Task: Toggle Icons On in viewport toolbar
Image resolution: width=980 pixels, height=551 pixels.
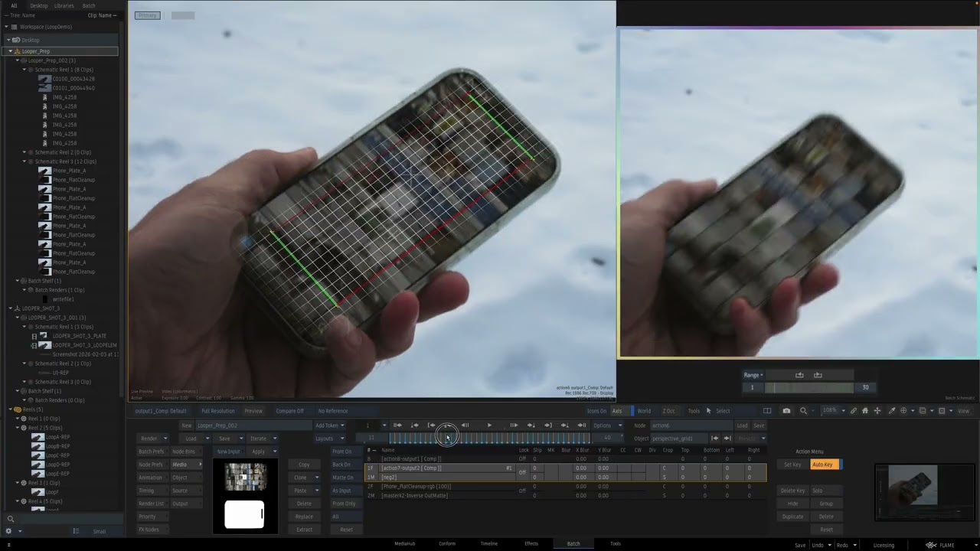Action: coord(596,411)
